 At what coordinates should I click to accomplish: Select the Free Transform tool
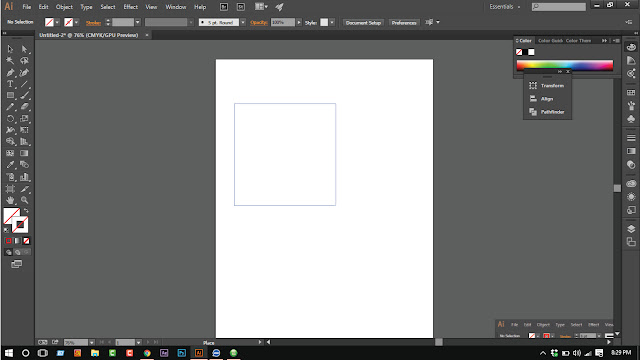coord(24,130)
